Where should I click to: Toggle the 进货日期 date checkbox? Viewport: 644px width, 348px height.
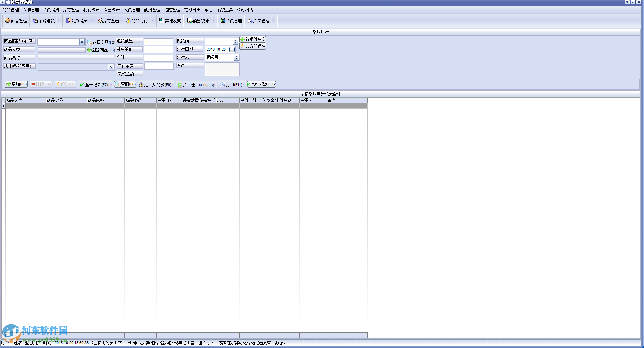tap(232, 49)
